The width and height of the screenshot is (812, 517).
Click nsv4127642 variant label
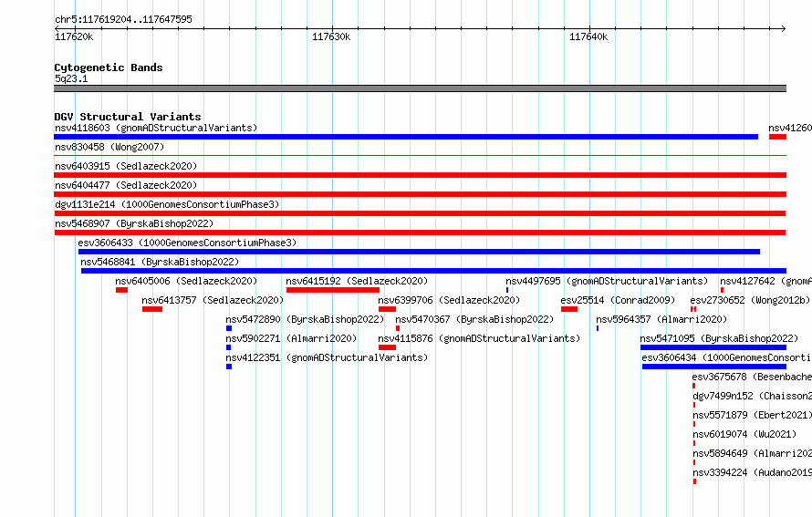click(x=765, y=281)
